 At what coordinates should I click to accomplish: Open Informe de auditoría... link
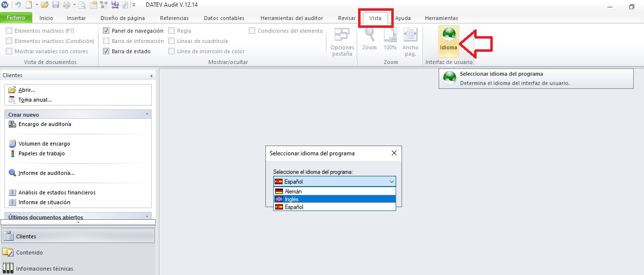click(x=46, y=173)
